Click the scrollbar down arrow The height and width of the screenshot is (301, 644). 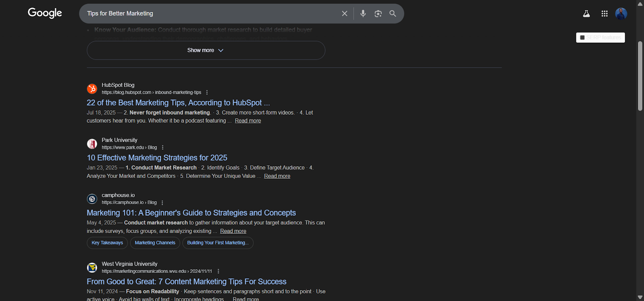pos(640,297)
